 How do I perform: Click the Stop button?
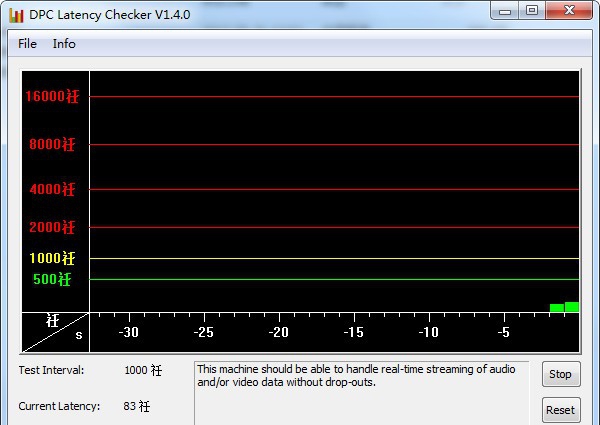point(561,374)
